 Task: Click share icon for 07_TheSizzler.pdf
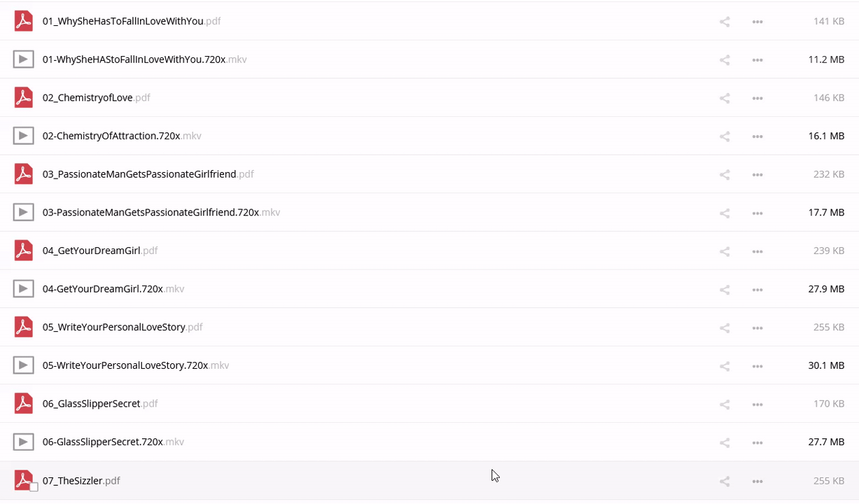pyautogui.click(x=725, y=481)
